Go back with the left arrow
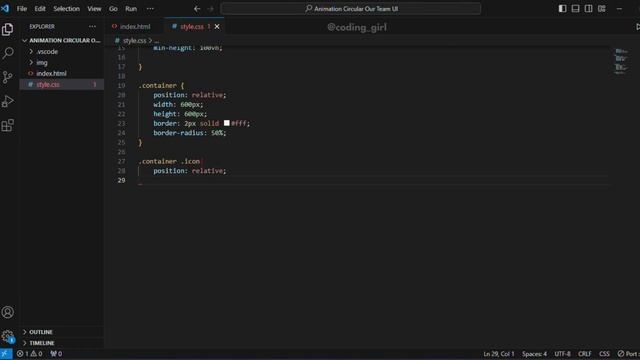This screenshot has height=360, width=640. tap(197, 9)
